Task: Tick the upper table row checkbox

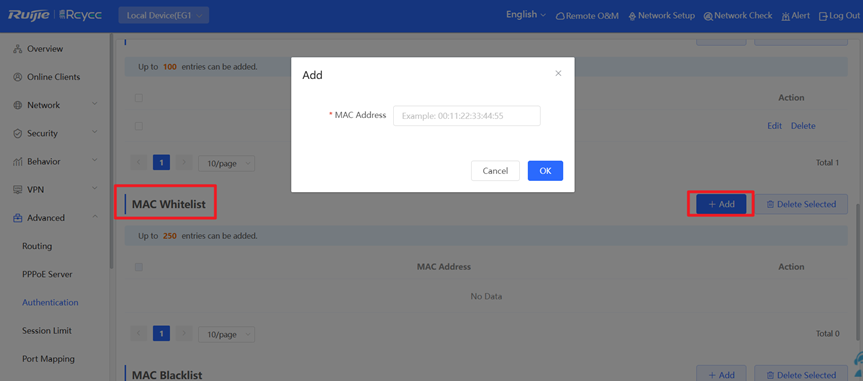Action: click(139, 126)
